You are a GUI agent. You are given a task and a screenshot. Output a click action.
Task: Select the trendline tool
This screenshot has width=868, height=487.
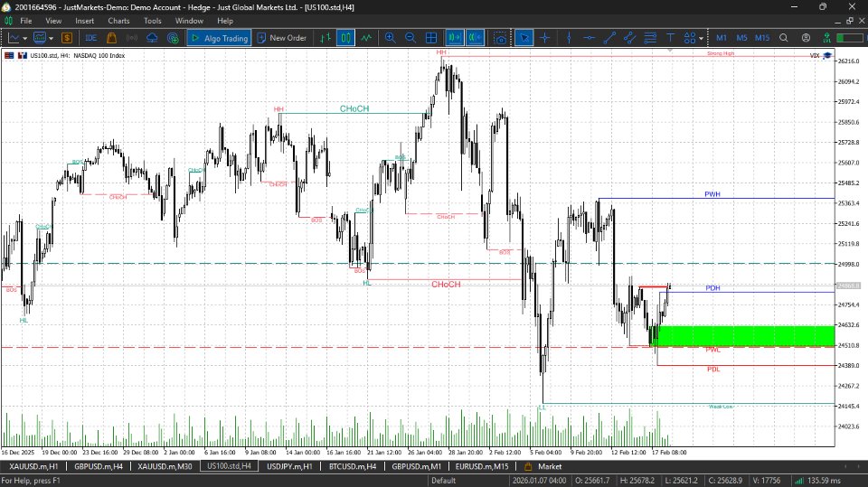click(609, 38)
